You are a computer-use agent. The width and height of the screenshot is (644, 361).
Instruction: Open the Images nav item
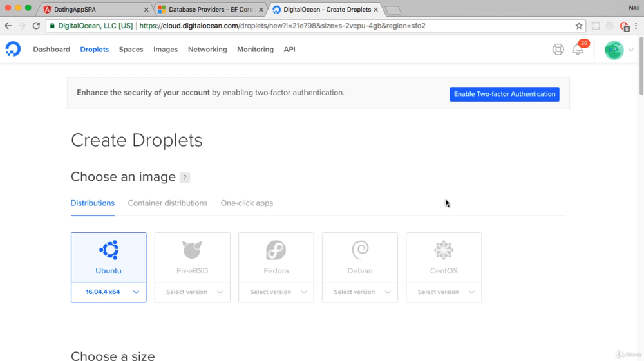click(x=166, y=49)
